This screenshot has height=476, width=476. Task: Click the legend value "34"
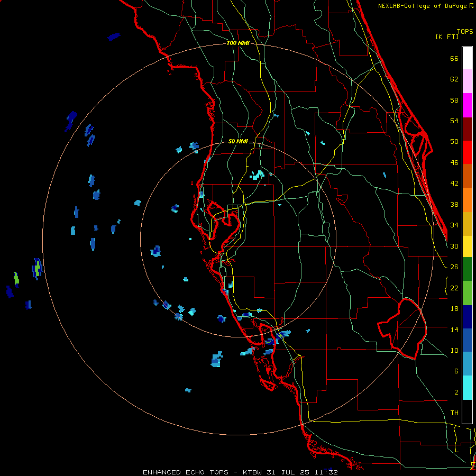click(x=454, y=225)
